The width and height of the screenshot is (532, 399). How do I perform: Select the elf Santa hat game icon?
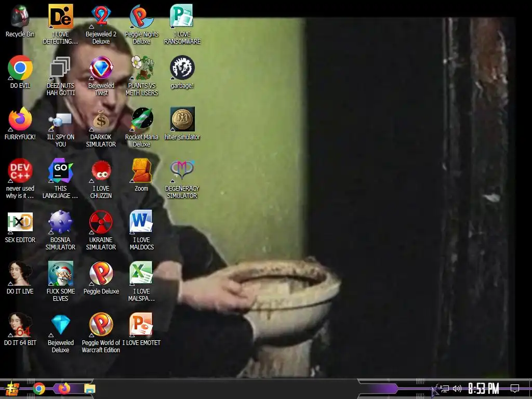60,273
